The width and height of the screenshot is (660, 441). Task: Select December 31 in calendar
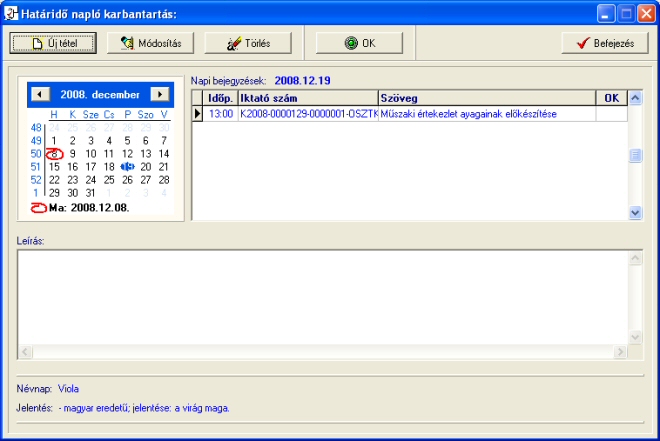(x=90, y=193)
